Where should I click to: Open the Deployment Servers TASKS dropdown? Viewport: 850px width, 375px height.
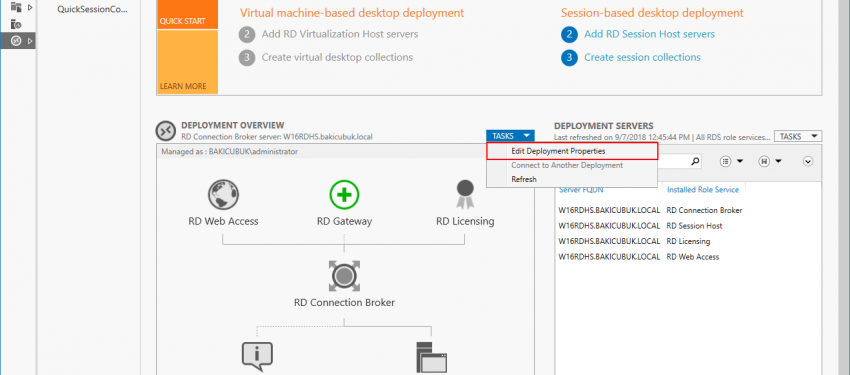tap(798, 137)
